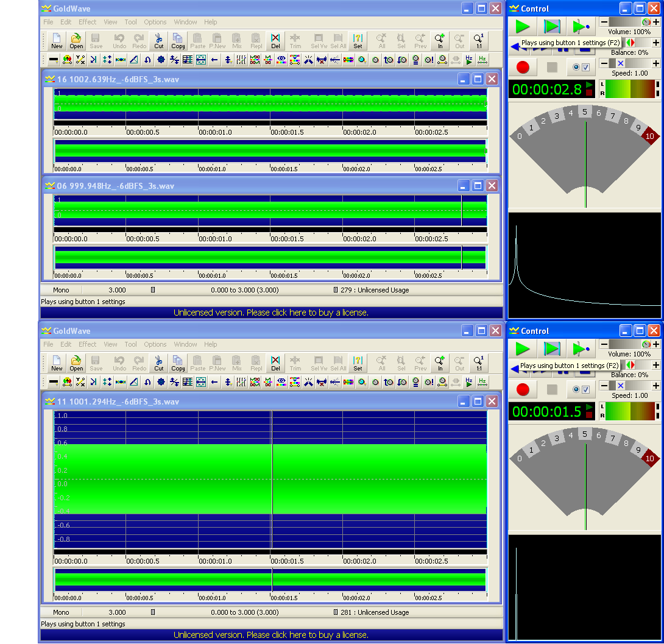Click green Play in Control showing 00:00:01.5

[523, 349]
